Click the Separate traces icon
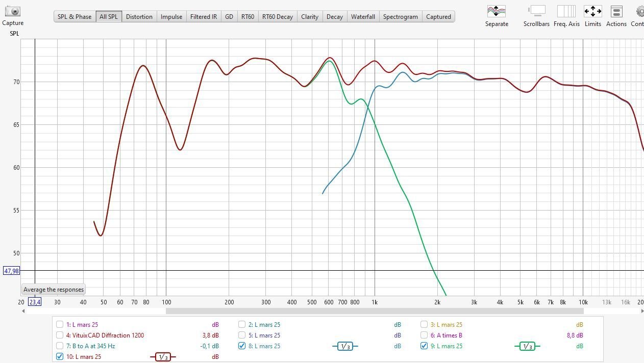The image size is (644, 363). tap(496, 11)
